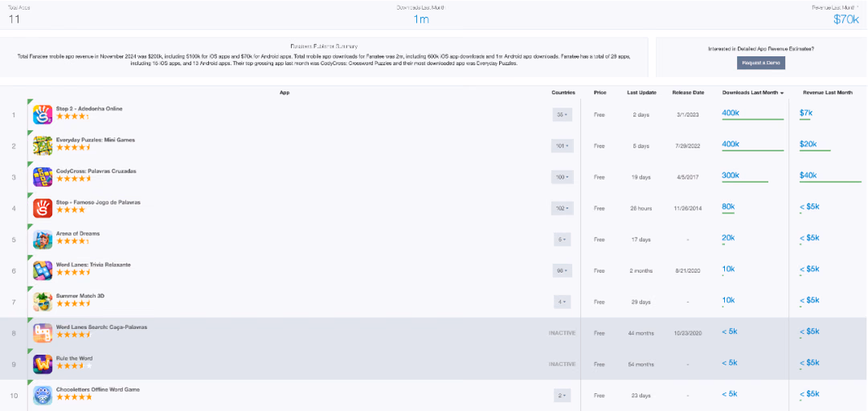Sort by the Price column header

(x=600, y=93)
